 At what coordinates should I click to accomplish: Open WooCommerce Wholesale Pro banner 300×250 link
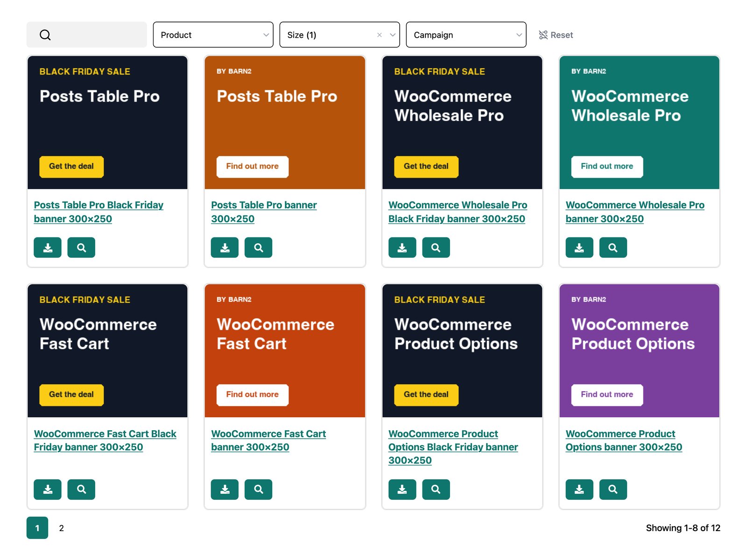[x=635, y=212]
